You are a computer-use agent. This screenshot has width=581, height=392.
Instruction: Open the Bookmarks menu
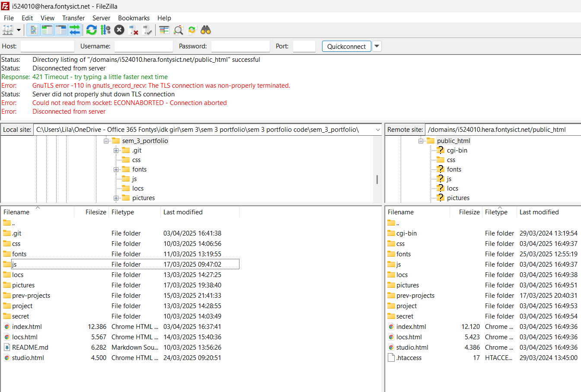[x=134, y=18]
